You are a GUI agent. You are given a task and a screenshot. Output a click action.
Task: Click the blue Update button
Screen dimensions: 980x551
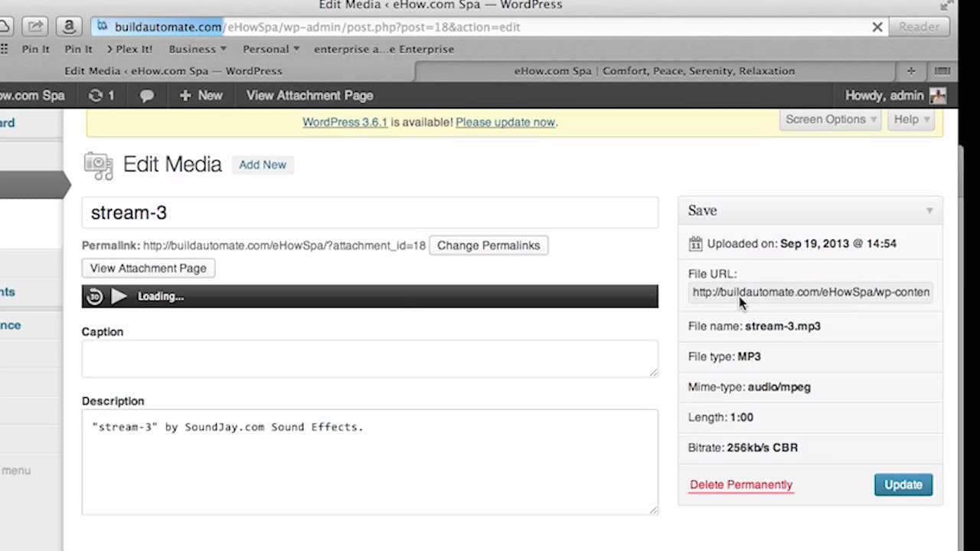click(903, 484)
